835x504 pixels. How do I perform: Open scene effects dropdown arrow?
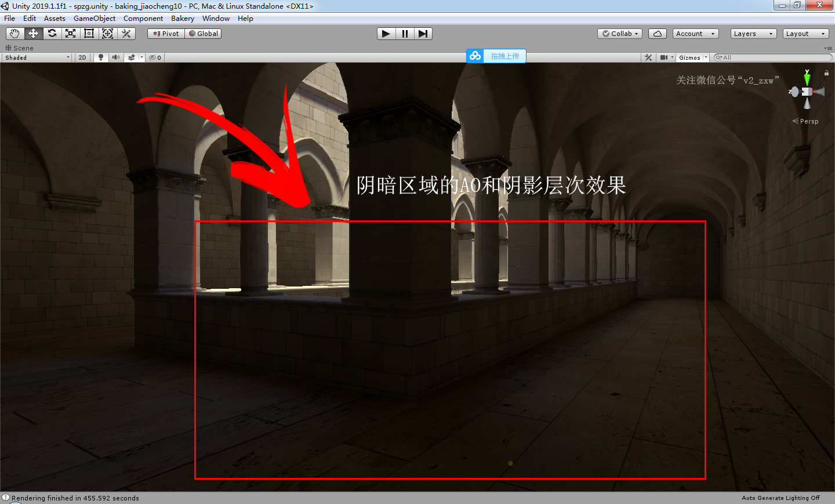coord(141,57)
